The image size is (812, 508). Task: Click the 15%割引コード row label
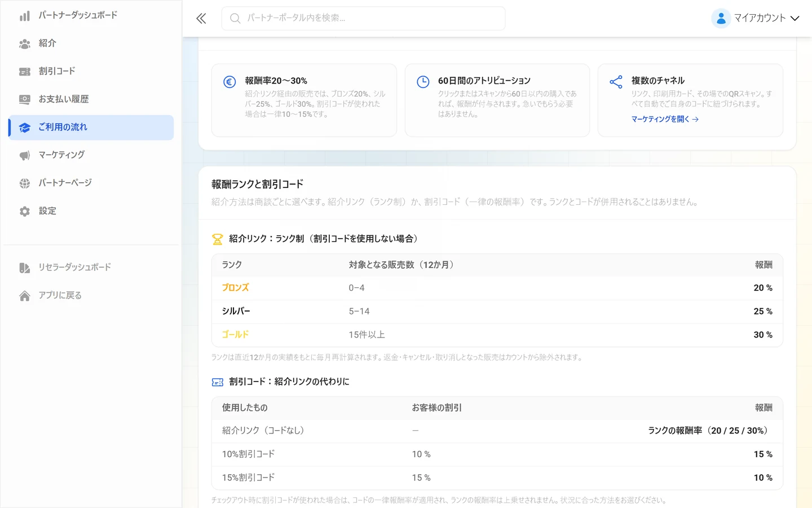[x=248, y=478]
